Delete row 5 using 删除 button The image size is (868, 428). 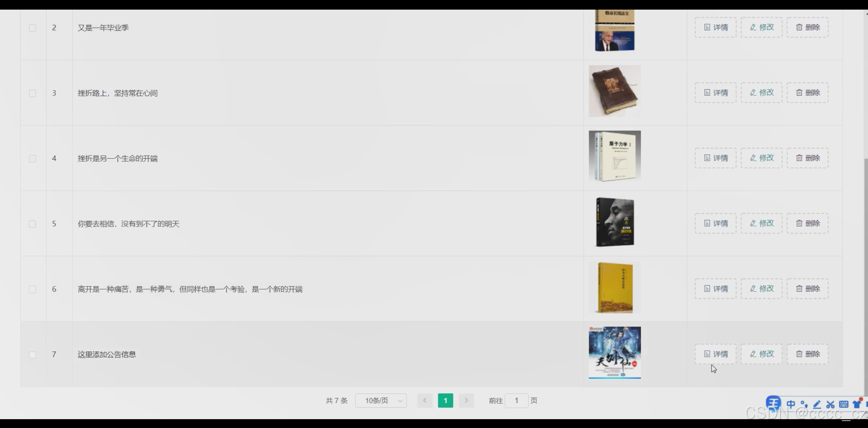807,223
